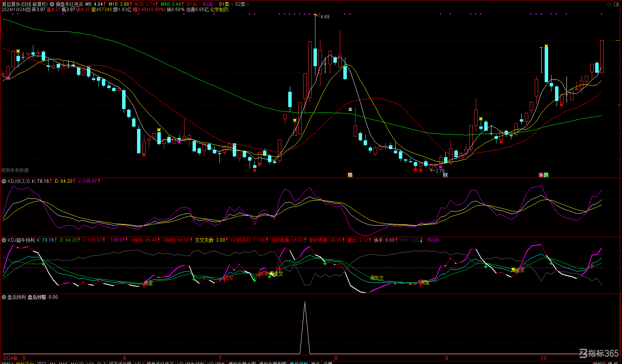This screenshot has width=622, height=364.
Task: Select the MACD bottom tab
Action: point(77,363)
